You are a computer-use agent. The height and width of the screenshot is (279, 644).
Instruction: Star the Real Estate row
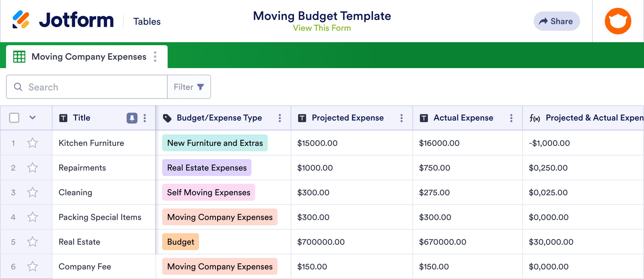point(33,242)
